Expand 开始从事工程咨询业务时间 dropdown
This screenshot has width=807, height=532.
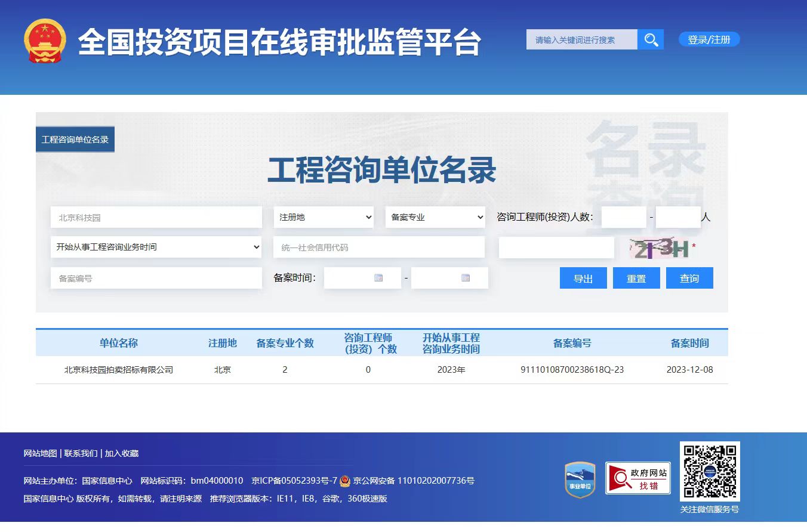156,247
